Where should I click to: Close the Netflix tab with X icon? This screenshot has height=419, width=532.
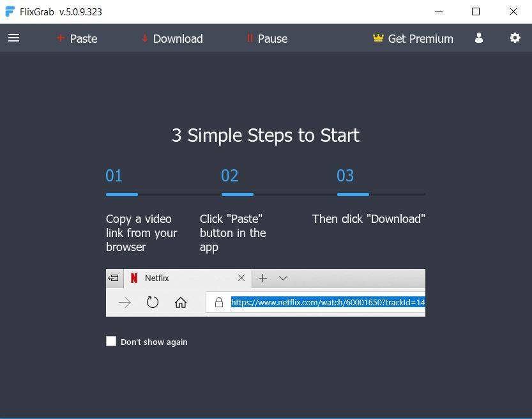[241, 278]
